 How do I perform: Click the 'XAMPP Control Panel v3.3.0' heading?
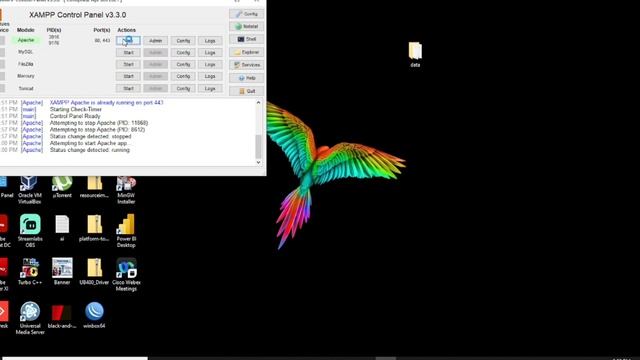click(78, 15)
